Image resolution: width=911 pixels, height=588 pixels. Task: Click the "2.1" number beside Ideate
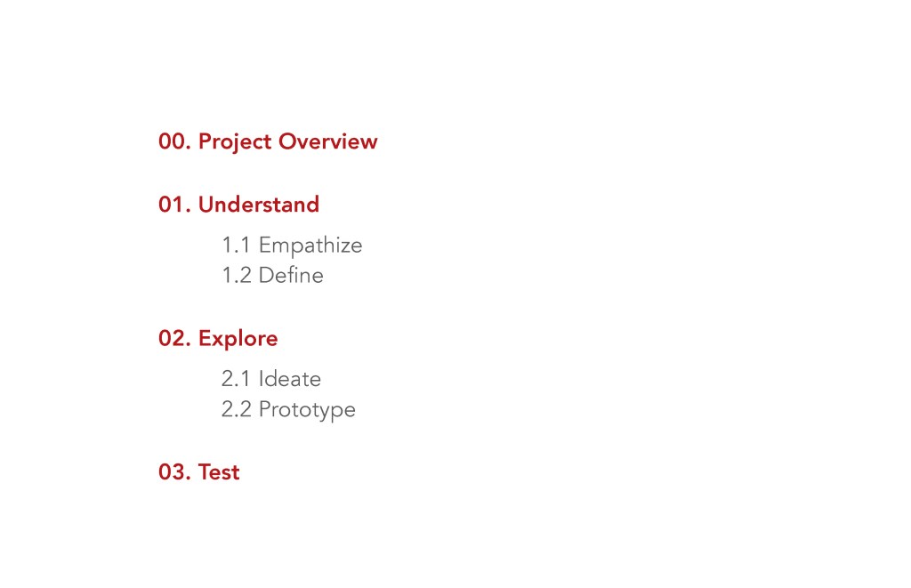point(236,379)
